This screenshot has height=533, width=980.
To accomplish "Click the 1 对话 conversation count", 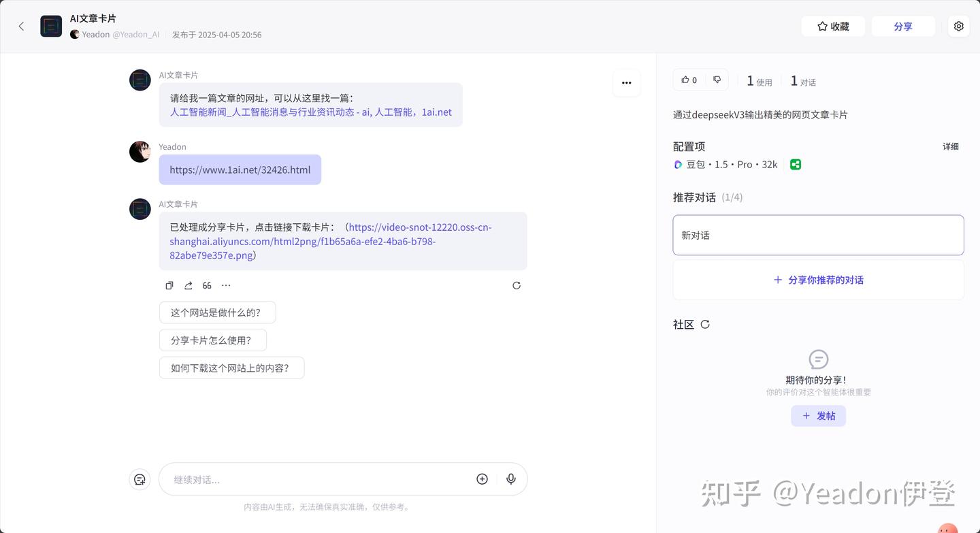I will click(x=803, y=81).
